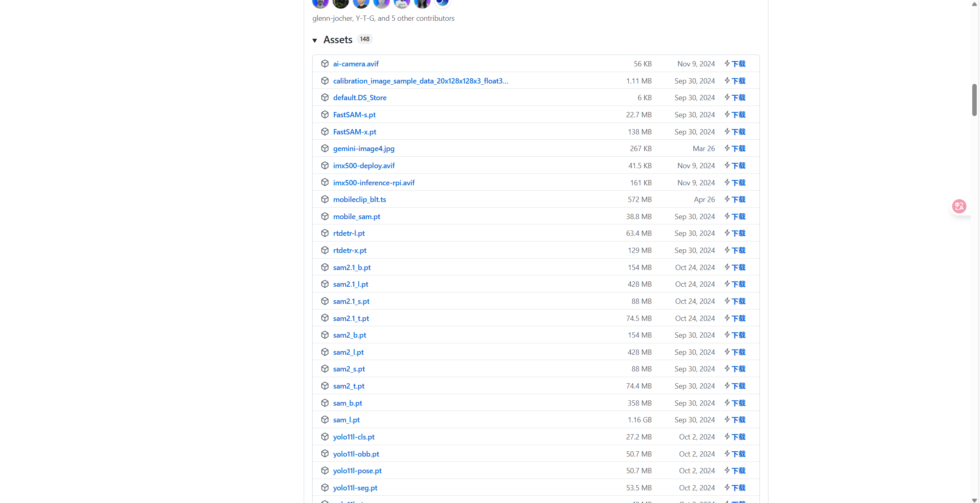Click the package icon next to mobileclip_blt.ts

click(325, 199)
